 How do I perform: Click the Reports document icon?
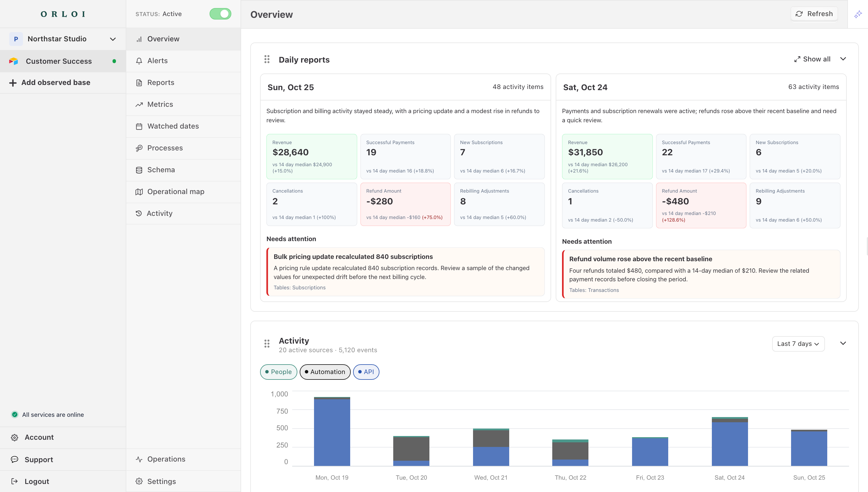[139, 83]
